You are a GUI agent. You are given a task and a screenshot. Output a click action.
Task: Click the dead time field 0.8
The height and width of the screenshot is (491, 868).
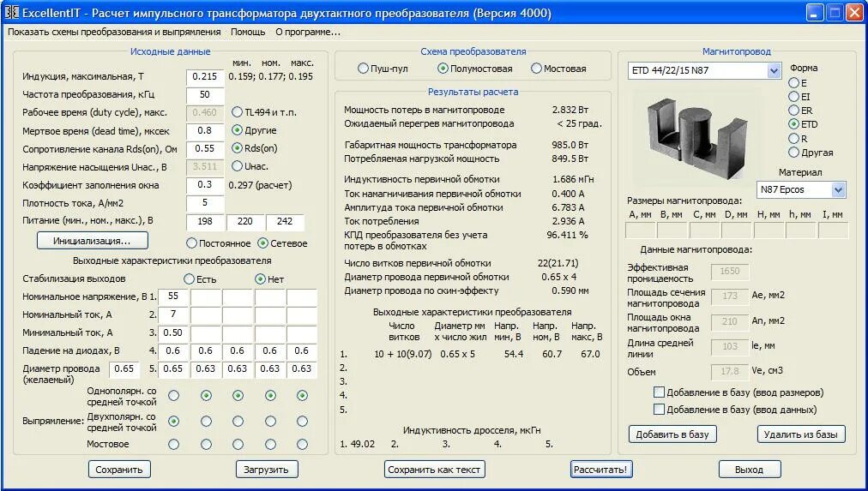point(205,130)
